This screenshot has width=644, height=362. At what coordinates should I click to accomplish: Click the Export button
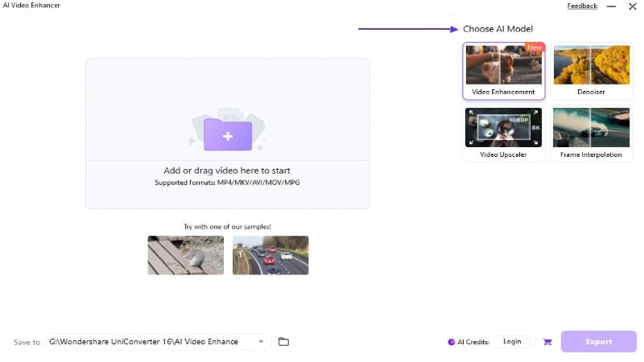(599, 341)
